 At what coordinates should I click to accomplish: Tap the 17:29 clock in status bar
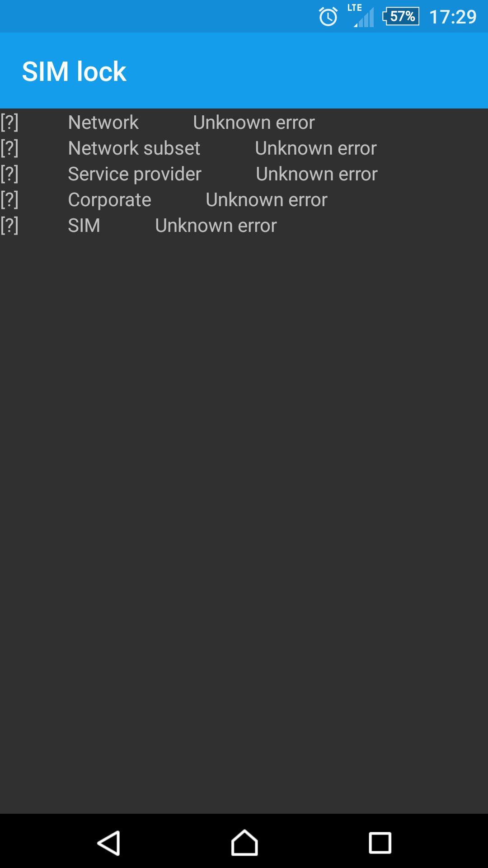(x=453, y=17)
